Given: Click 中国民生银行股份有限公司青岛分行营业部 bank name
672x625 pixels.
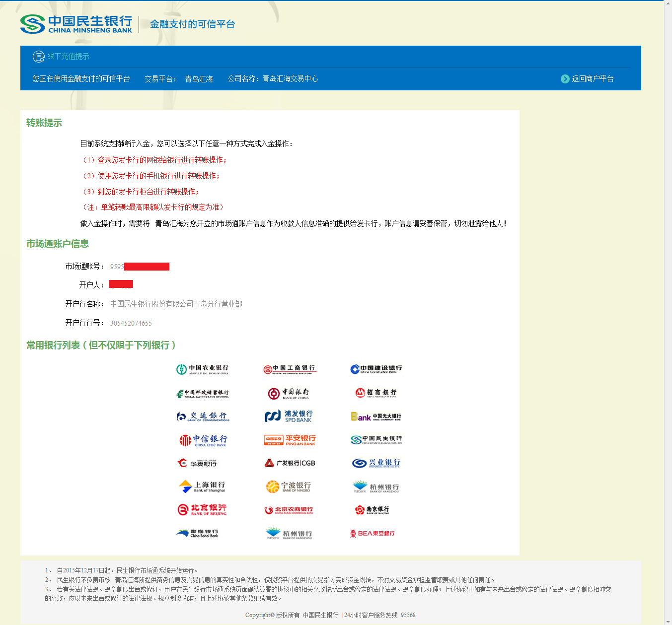Looking at the screenshot, I should (x=176, y=304).
